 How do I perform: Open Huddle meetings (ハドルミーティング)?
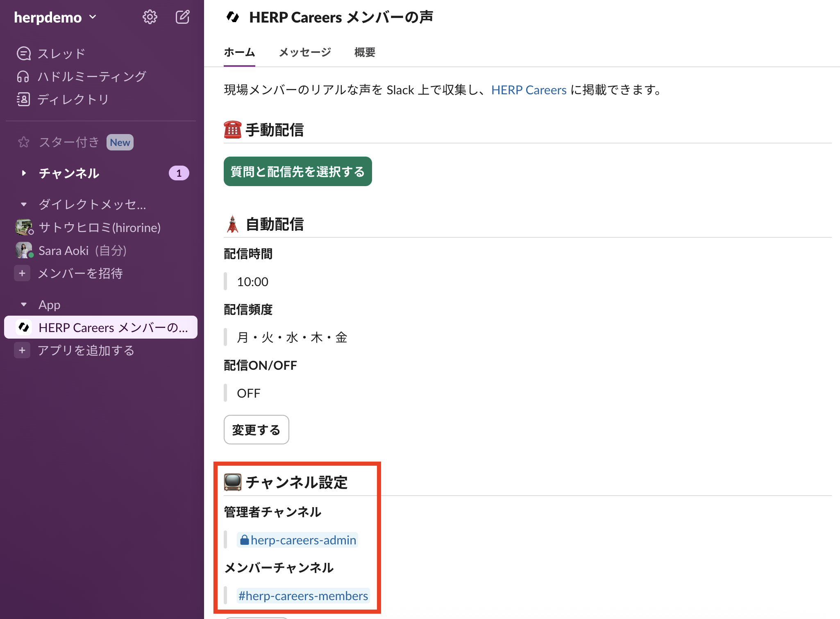tap(91, 76)
